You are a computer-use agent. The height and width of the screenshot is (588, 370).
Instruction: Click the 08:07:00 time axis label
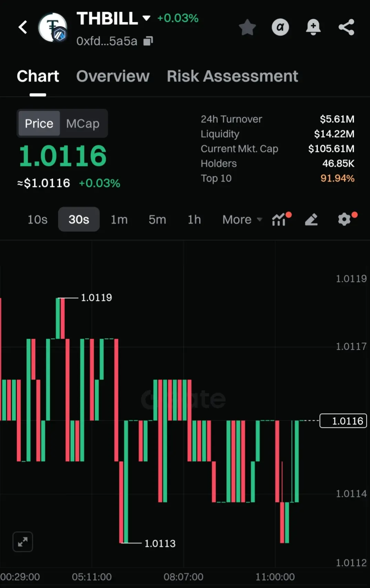click(183, 577)
